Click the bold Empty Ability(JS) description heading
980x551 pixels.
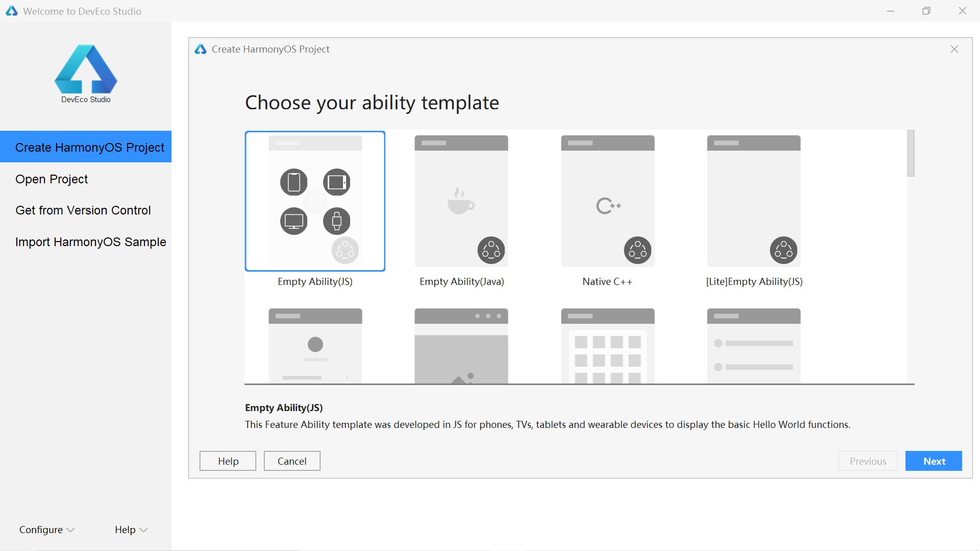pyautogui.click(x=284, y=408)
